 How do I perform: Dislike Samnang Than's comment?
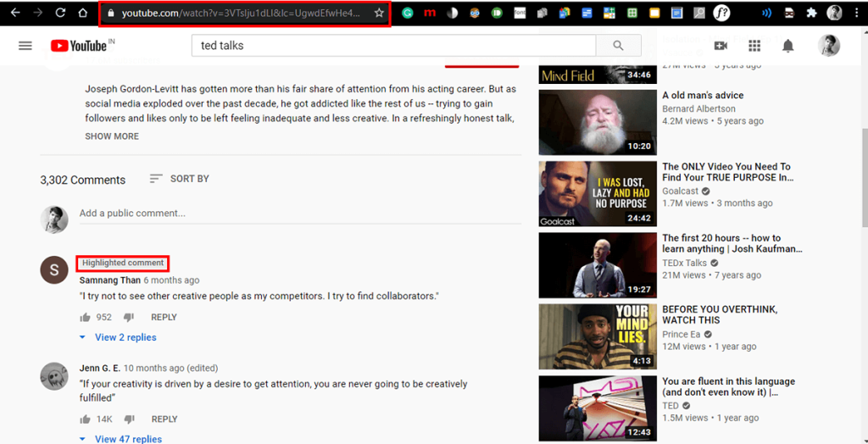coord(129,318)
